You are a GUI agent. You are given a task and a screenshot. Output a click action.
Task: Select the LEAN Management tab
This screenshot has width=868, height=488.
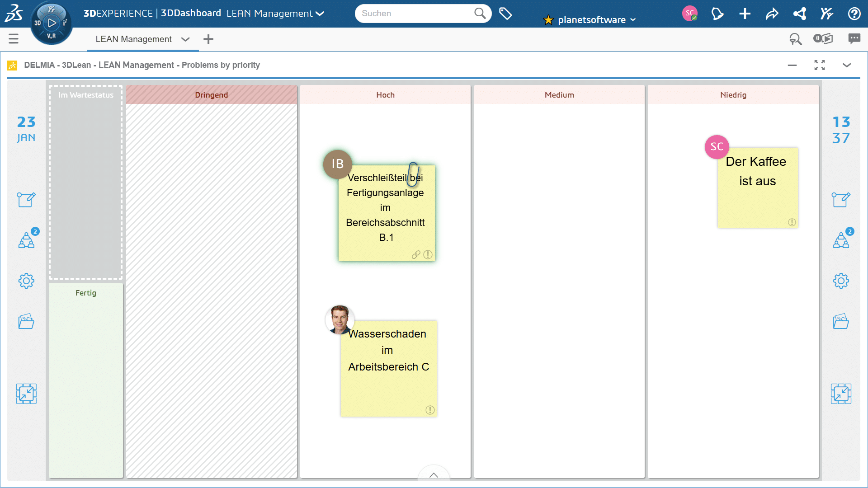tap(133, 39)
